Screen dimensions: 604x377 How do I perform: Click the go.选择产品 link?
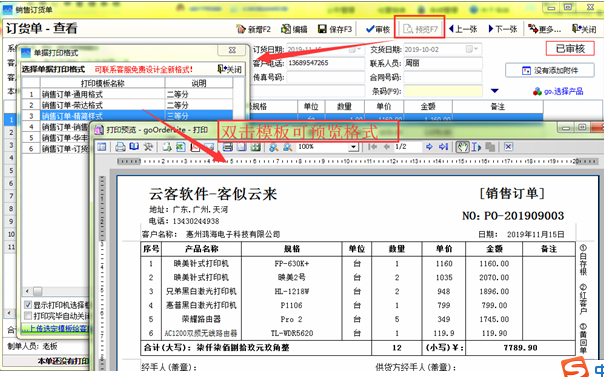(558, 92)
